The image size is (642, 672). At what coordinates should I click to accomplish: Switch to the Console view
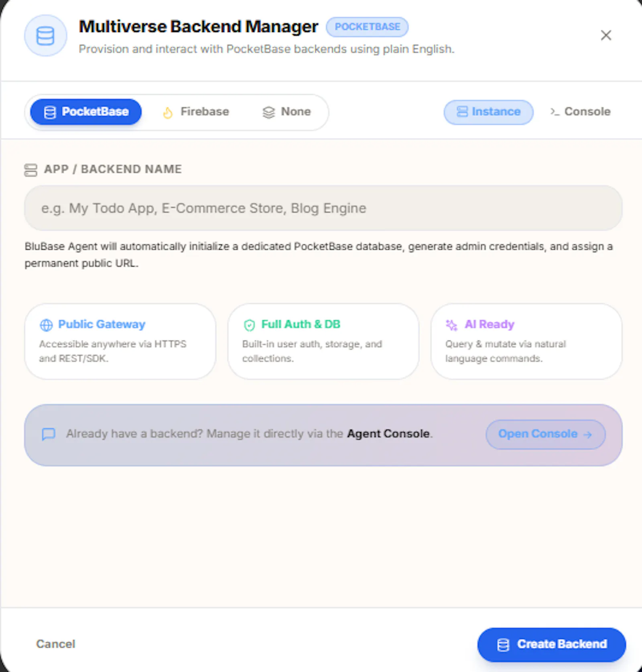[580, 112]
